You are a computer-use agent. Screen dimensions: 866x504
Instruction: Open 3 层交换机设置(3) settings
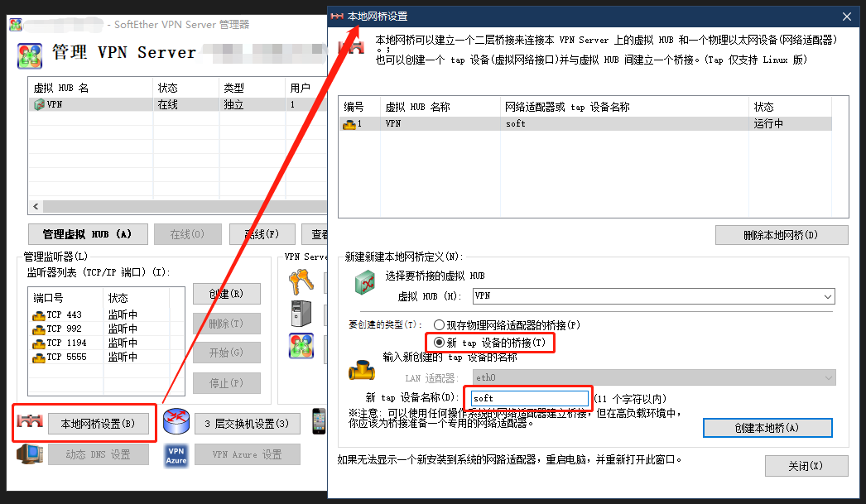(x=247, y=425)
